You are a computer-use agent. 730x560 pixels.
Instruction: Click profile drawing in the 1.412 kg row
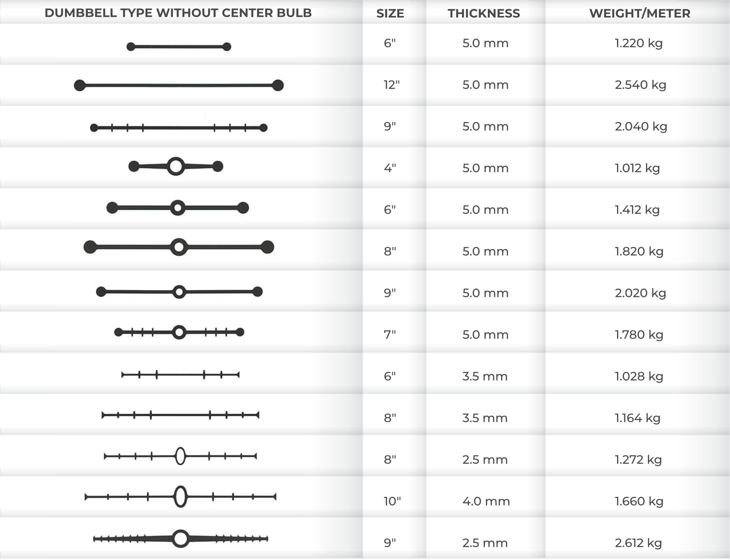click(178, 208)
